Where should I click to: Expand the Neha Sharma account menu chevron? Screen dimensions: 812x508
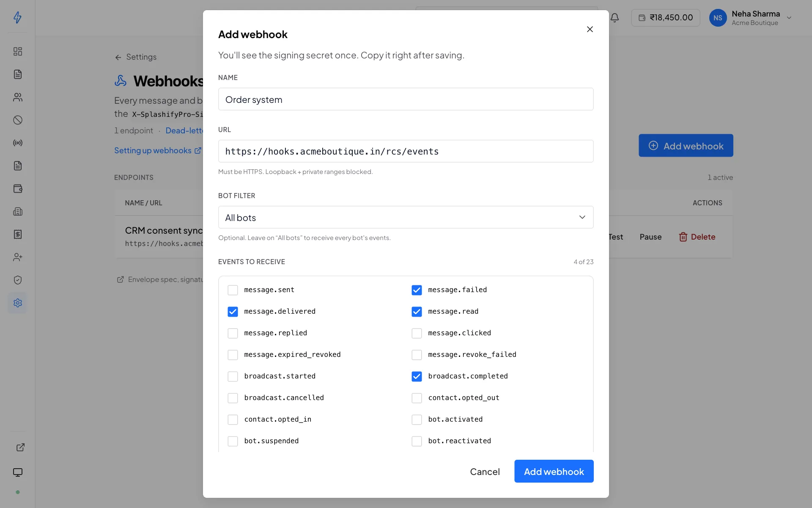point(789,18)
